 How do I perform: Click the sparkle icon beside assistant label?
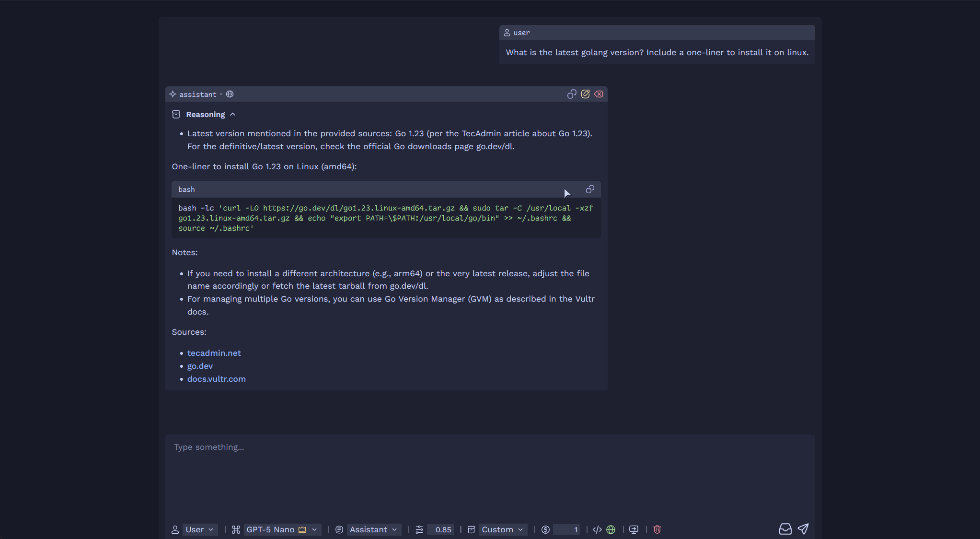[173, 94]
